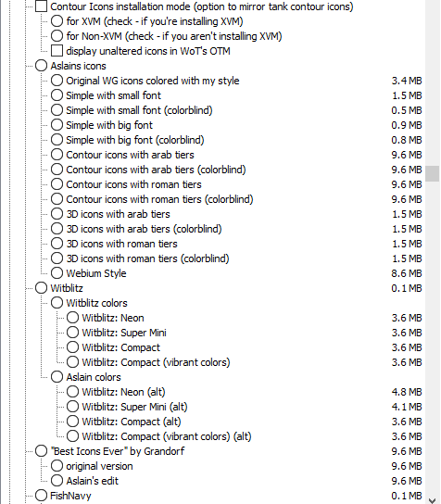
Task: Select Contour icons with roman tiers (colorblind)
Action: [57, 199]
